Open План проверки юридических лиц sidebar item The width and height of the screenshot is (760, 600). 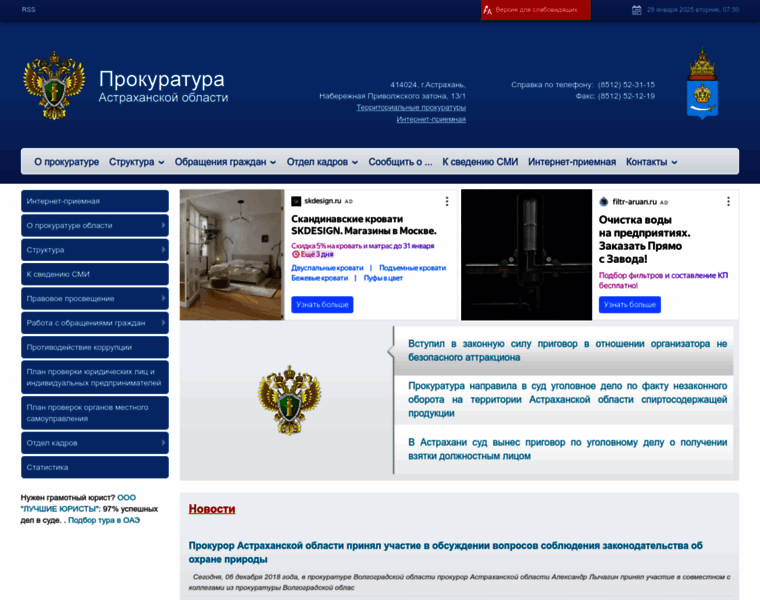(x=95, y=377)
